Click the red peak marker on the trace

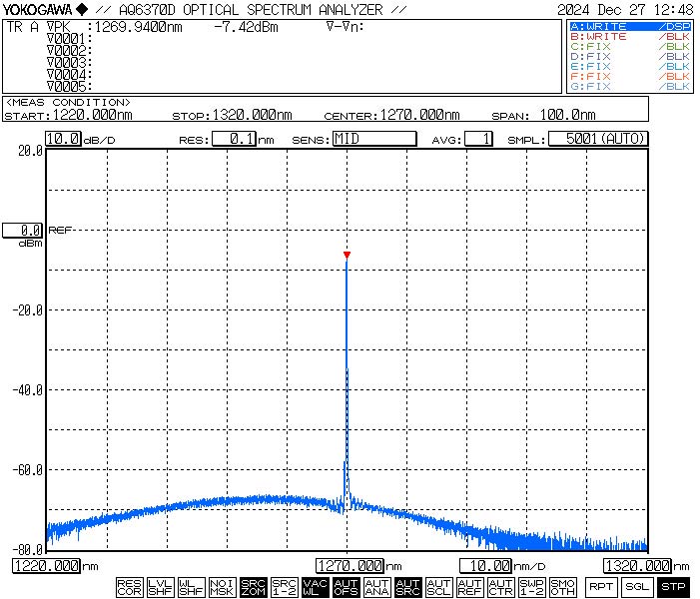pos(347,256)
